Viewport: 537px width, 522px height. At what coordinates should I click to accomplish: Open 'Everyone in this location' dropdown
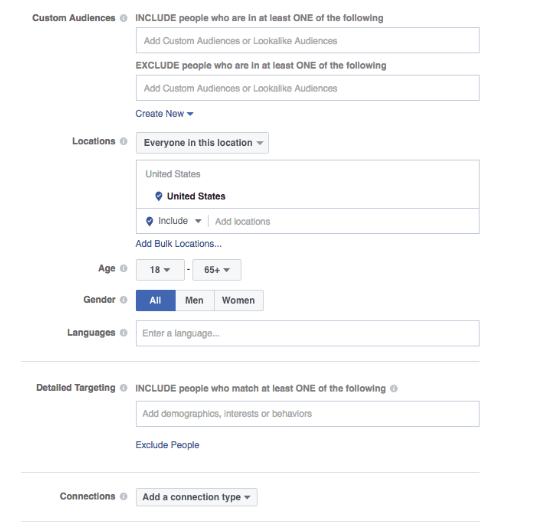[x=202, y=143]
